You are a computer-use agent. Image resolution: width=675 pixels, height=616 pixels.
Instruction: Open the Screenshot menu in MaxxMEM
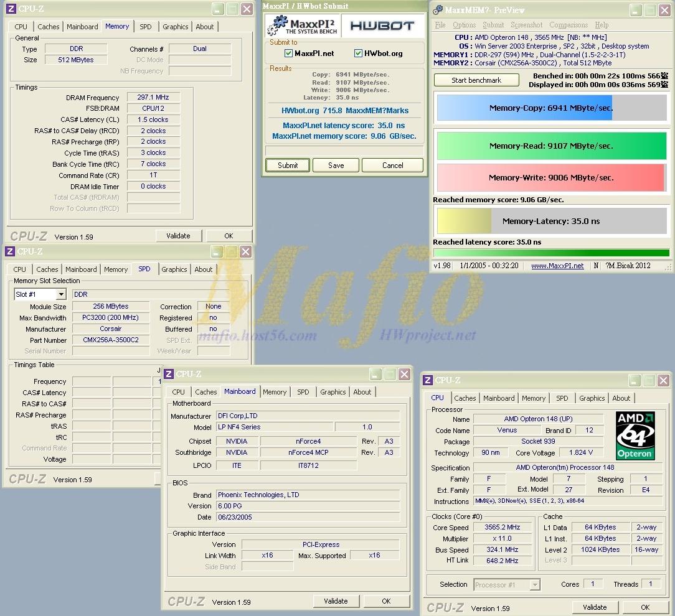tap(526, 25)
